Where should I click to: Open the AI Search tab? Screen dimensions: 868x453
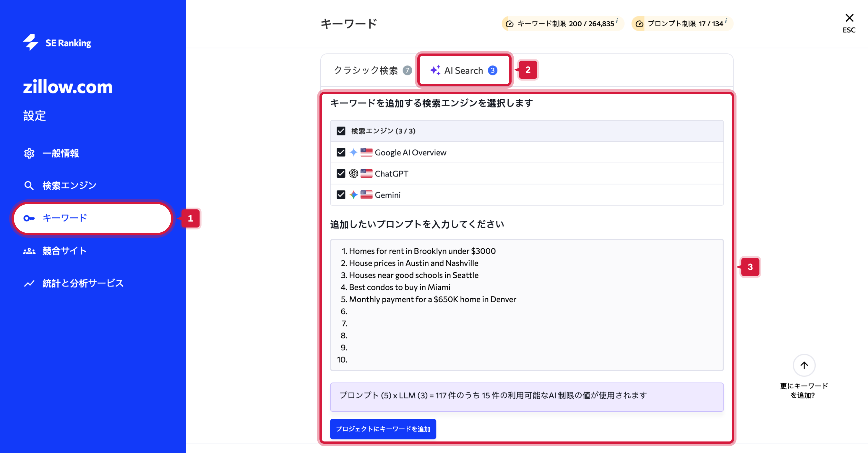(463, 70)
